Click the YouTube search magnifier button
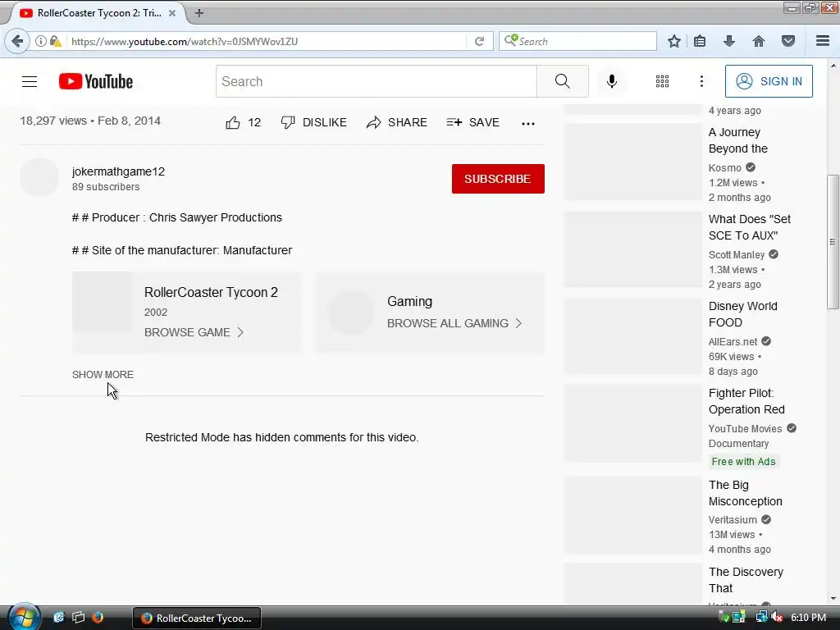Viewport: 840px width, 630px height. coord(563,81)
